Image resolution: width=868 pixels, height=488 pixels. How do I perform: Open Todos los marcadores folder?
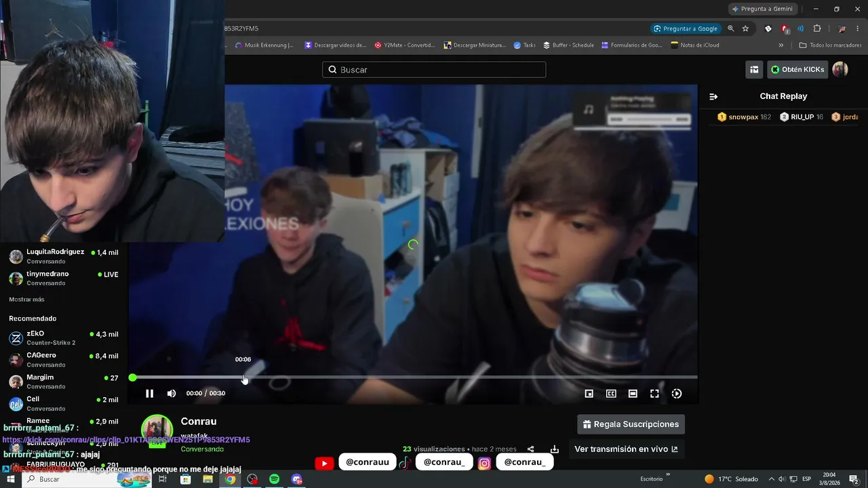[830, 45]
